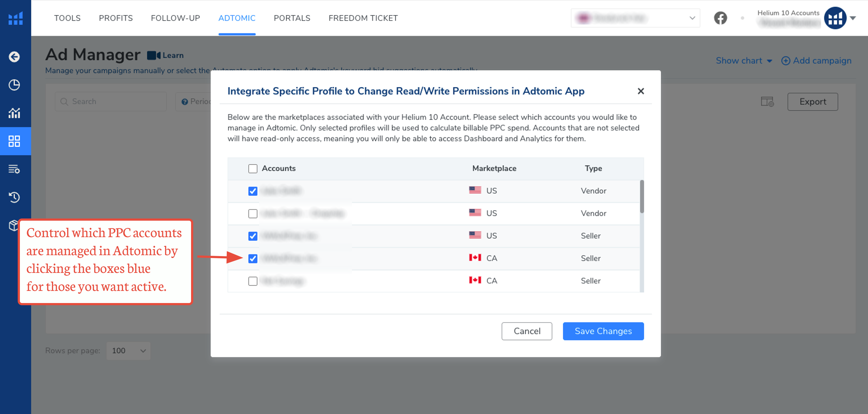This screenshot has height=414, width=868.
Task: Uncheck the first US Vendor account
Action: [253, 191]
